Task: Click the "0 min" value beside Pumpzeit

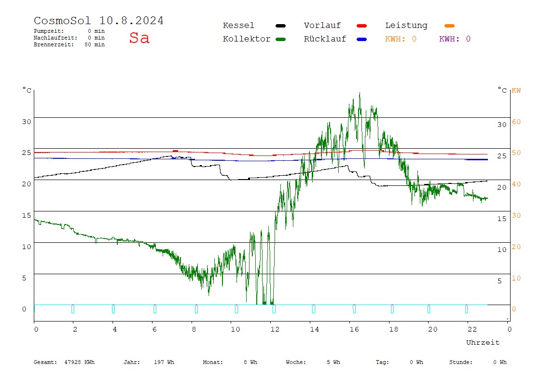Action: tap(96, 31)
